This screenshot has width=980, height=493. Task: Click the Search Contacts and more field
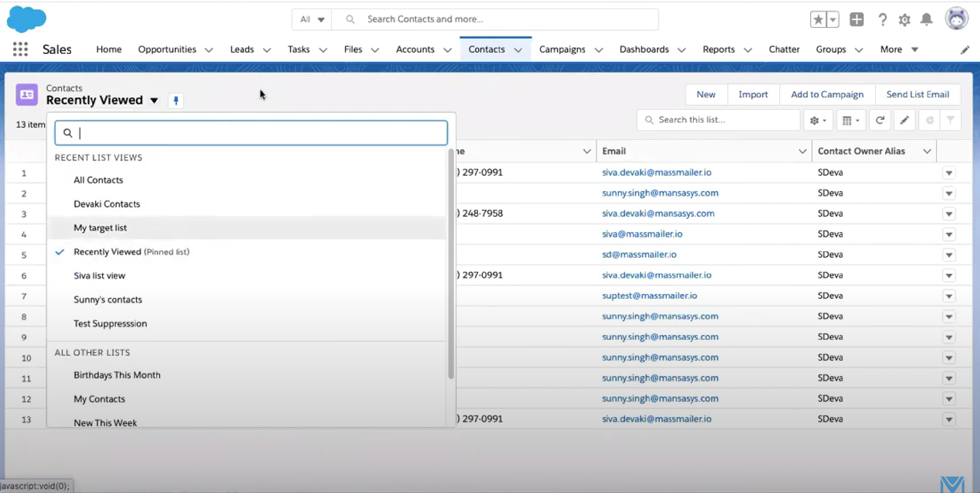pos(495,19)
